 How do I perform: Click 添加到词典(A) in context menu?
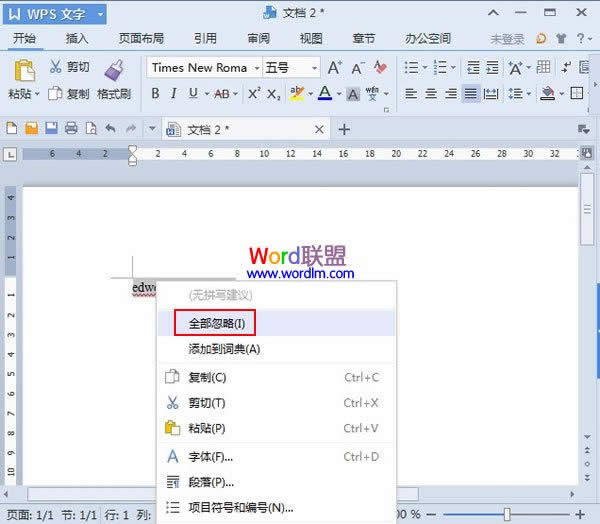point(224,349)
